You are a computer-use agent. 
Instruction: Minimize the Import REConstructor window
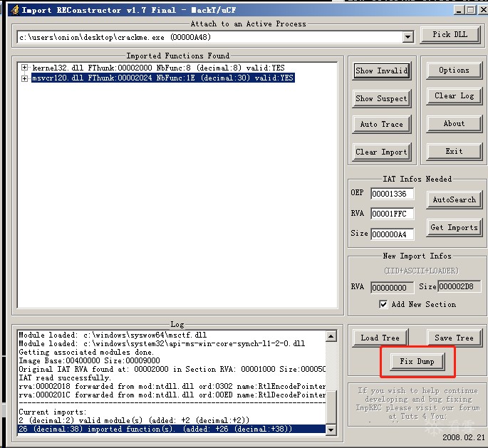(460, 10)
